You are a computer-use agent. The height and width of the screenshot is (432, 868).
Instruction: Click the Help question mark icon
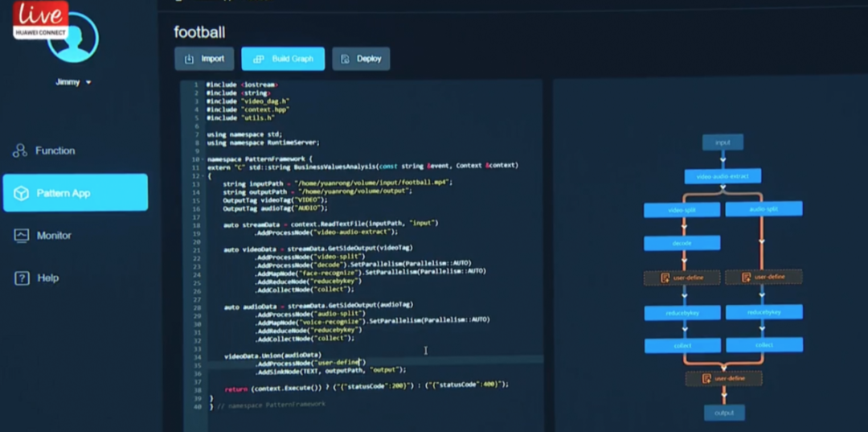point(21,278)
